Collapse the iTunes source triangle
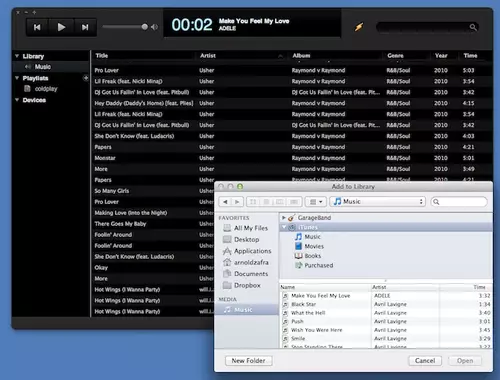Image resolution: width=500 pixels, height=380 pixels. [x=284, y=227]
